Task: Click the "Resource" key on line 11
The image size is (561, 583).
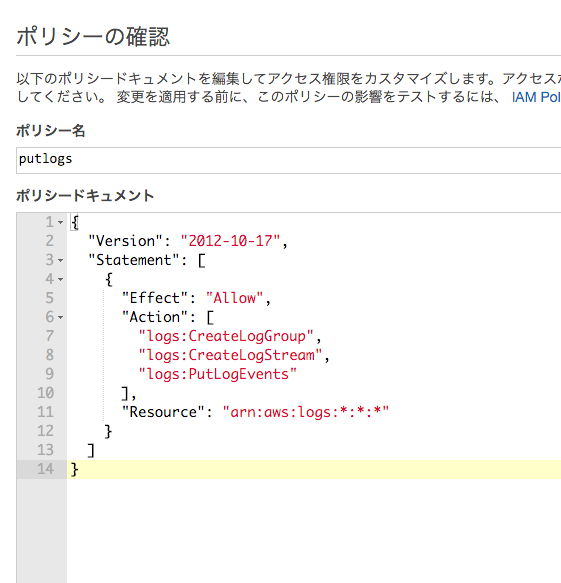Action: coord(163,412)
